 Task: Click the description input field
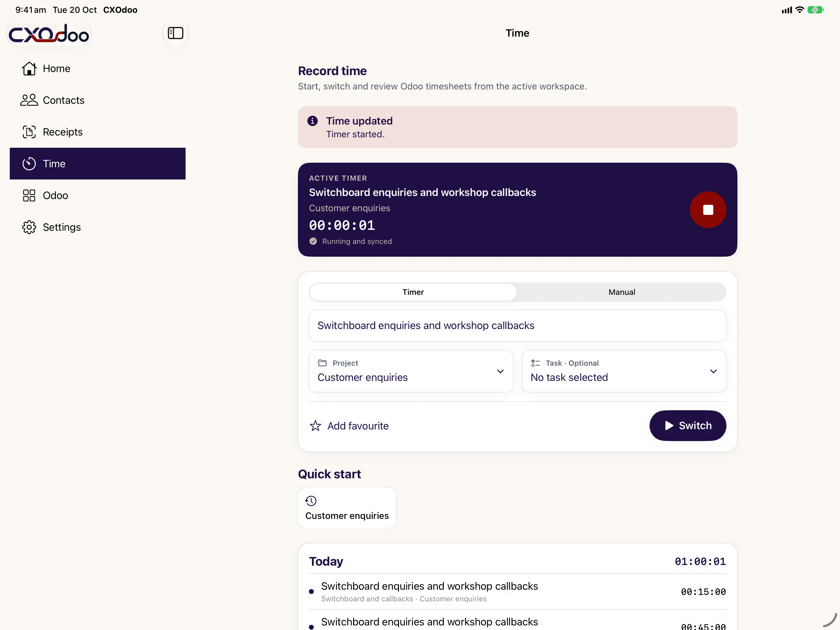[x=518, y=325]
